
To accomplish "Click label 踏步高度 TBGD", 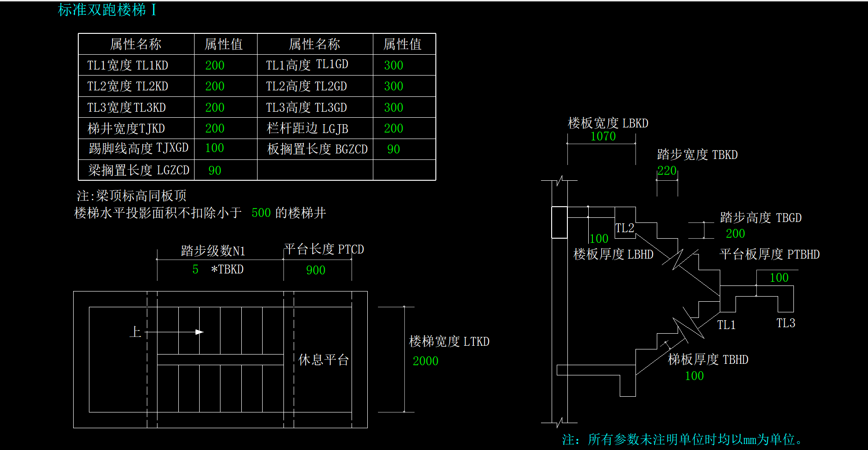I will tap(761, 218).
